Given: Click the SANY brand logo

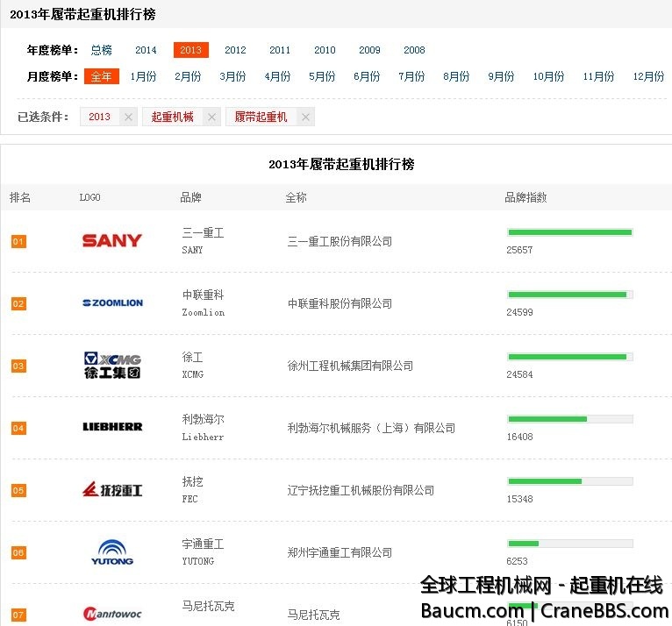Looking at the screenshot, I should [x=111, y=240].
